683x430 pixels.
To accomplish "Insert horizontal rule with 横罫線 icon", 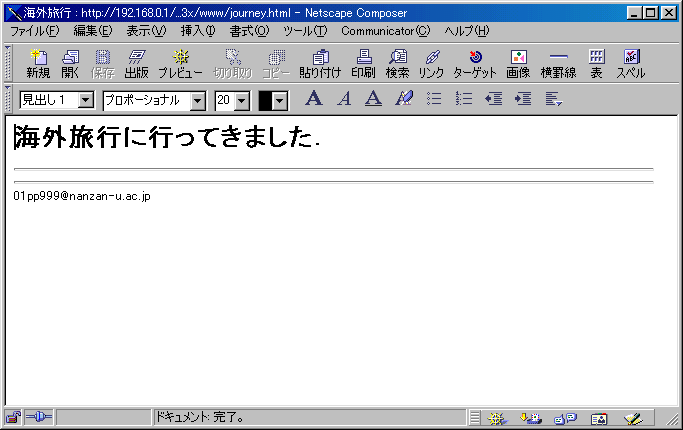I will click(x=558, y=64).
